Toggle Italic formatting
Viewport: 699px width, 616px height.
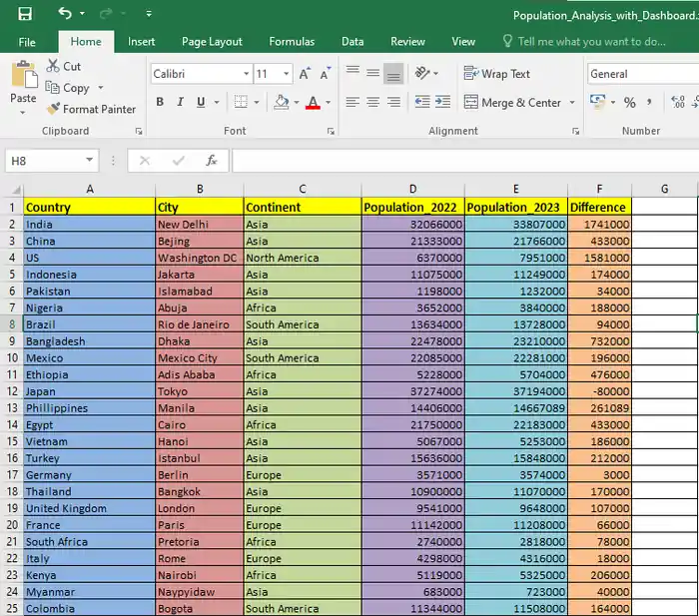click(180, 102)
